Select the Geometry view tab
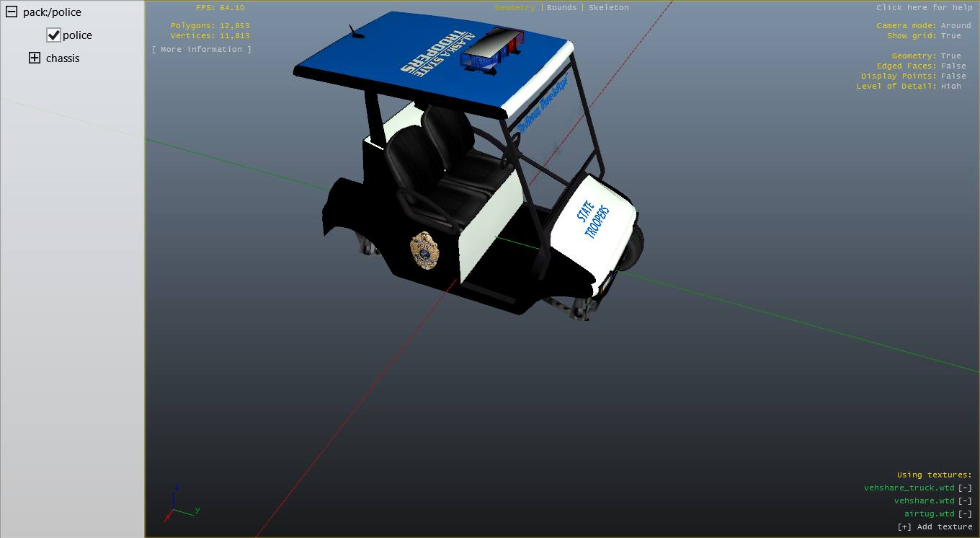This screenshot has height=538, width=980. tap(514, 7)
